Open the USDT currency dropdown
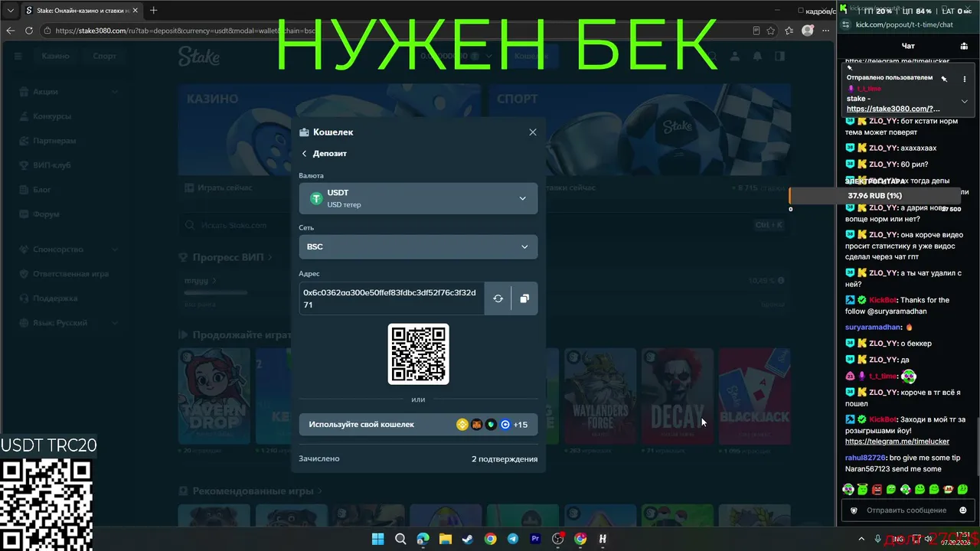Screen dimensions: 980x551 click(418, 199)
